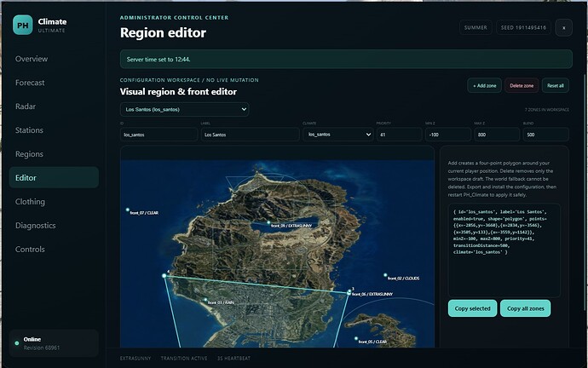Click the EXTRASUNNY status bar text
Screen dimensions: 588x368
[x=135, y=359]
